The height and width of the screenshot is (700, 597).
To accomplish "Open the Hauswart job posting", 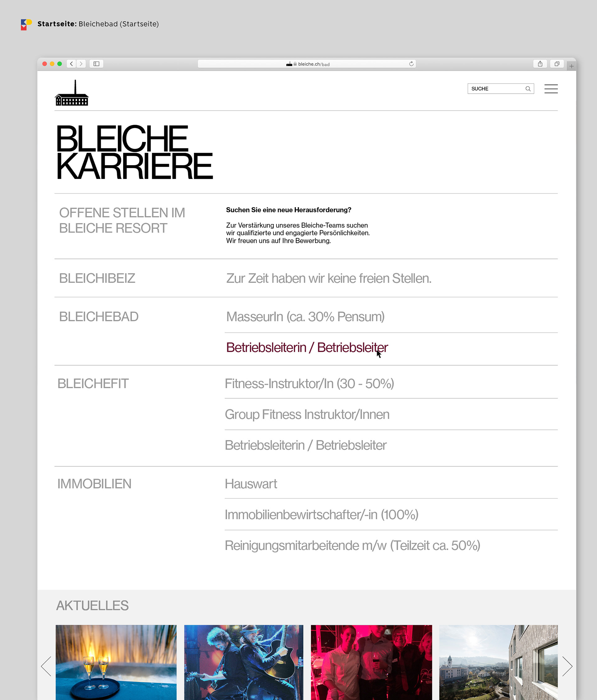I will (x=251, y=484).
